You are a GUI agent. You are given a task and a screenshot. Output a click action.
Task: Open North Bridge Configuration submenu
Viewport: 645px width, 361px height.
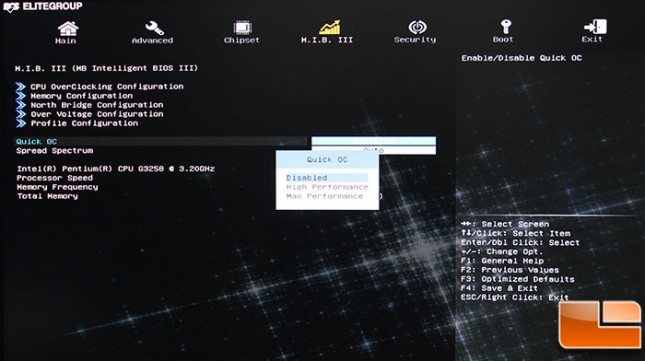[x=97, y=105]
